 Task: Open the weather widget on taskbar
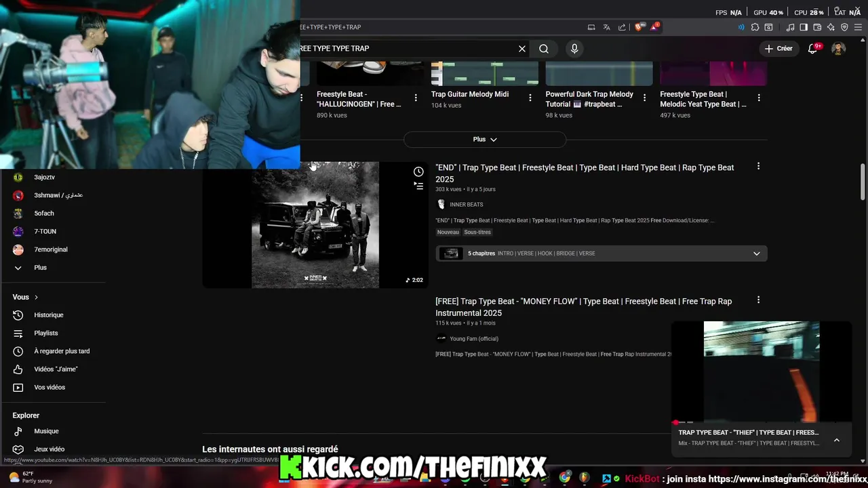pos(27,477)
